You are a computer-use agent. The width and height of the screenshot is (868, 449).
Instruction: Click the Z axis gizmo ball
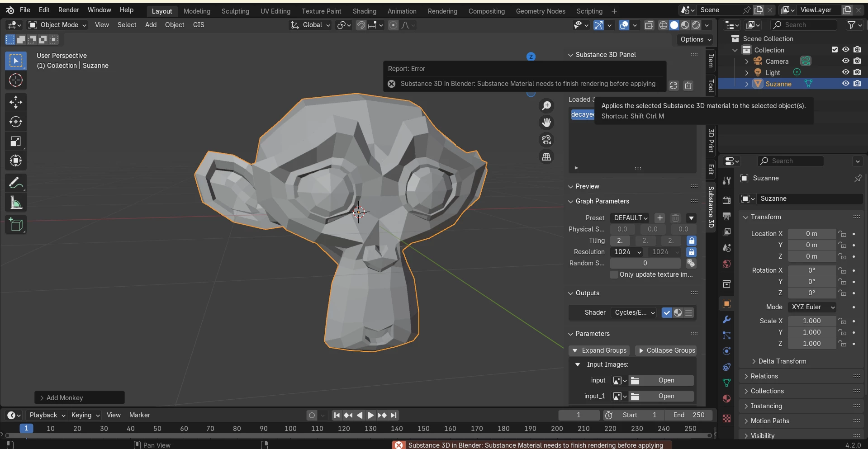pos(531,57)
